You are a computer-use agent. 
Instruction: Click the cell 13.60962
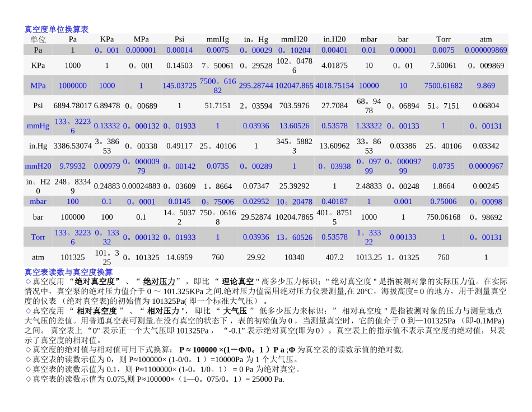334,146
